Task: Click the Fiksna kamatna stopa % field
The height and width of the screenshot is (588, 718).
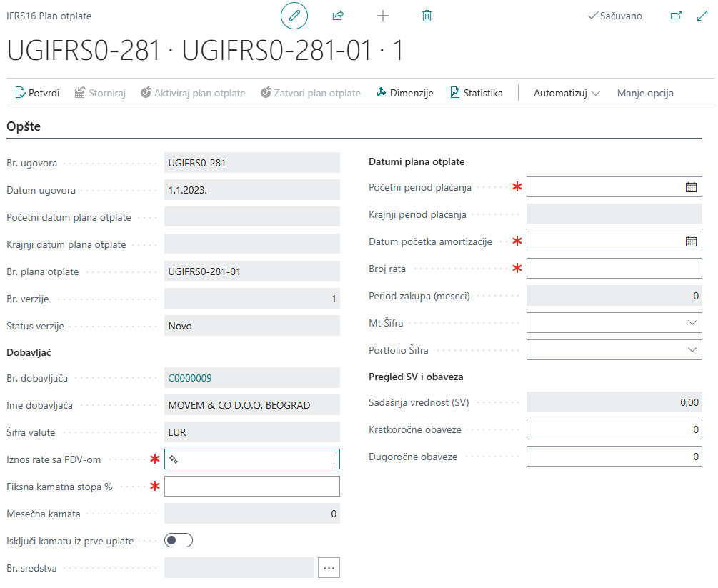Action: [252, 486]
